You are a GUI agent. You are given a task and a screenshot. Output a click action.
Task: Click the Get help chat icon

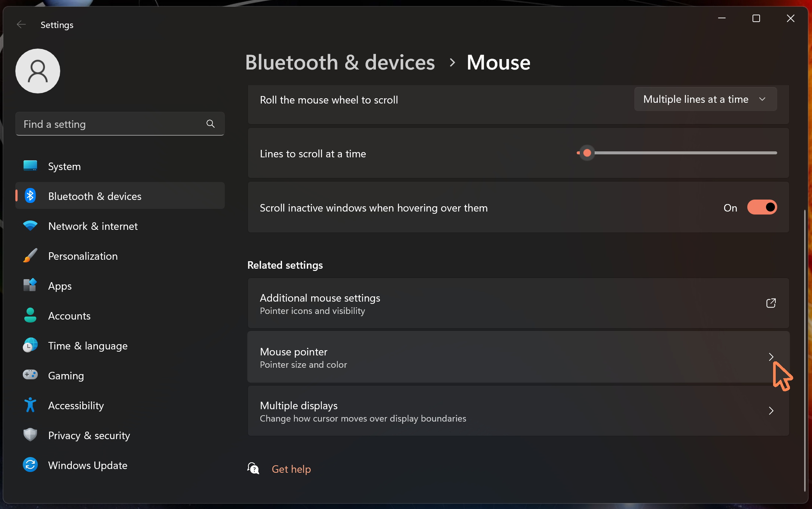click(253, 468)
